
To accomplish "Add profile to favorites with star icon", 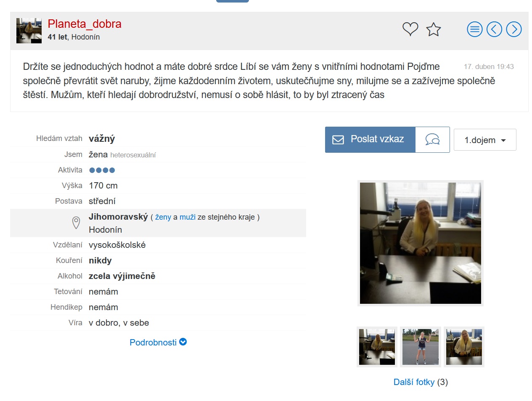I will click(x=433, y=29).
